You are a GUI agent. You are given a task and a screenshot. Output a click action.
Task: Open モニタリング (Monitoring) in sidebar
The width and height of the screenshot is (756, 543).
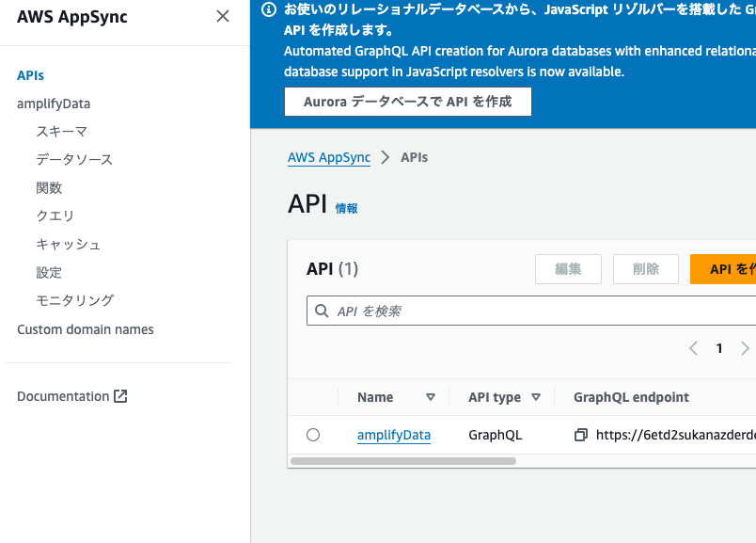[x=74, y=300]
